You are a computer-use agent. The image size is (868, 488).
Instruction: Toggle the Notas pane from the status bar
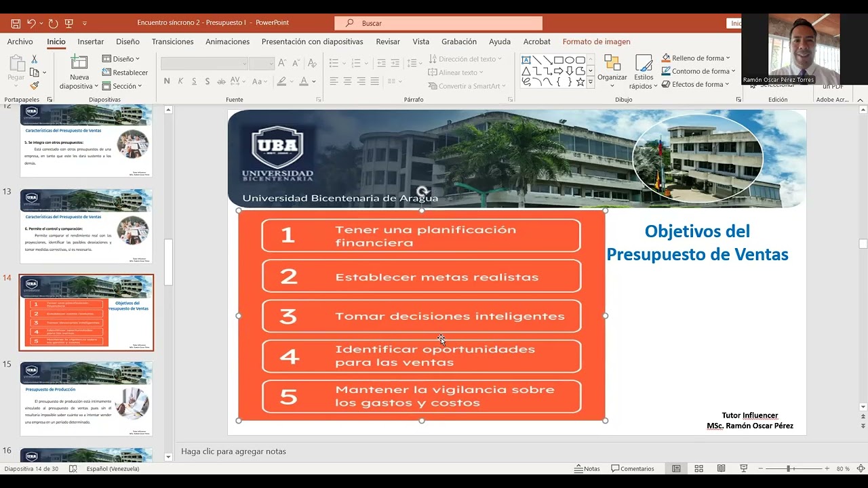(x=587, y=468)
